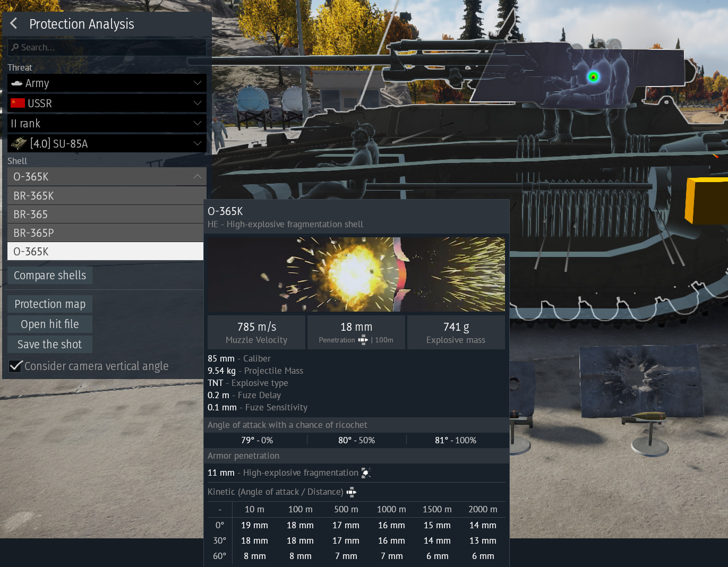Screen dimensions: 728x567
Task: Click the Army tank icon
Action: (17, 83)
